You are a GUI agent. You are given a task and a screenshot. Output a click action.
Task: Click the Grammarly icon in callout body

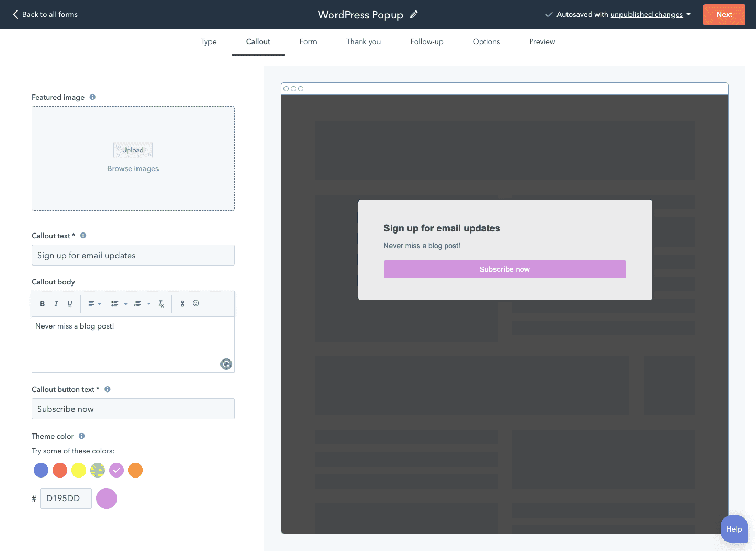tap(226, 364)
